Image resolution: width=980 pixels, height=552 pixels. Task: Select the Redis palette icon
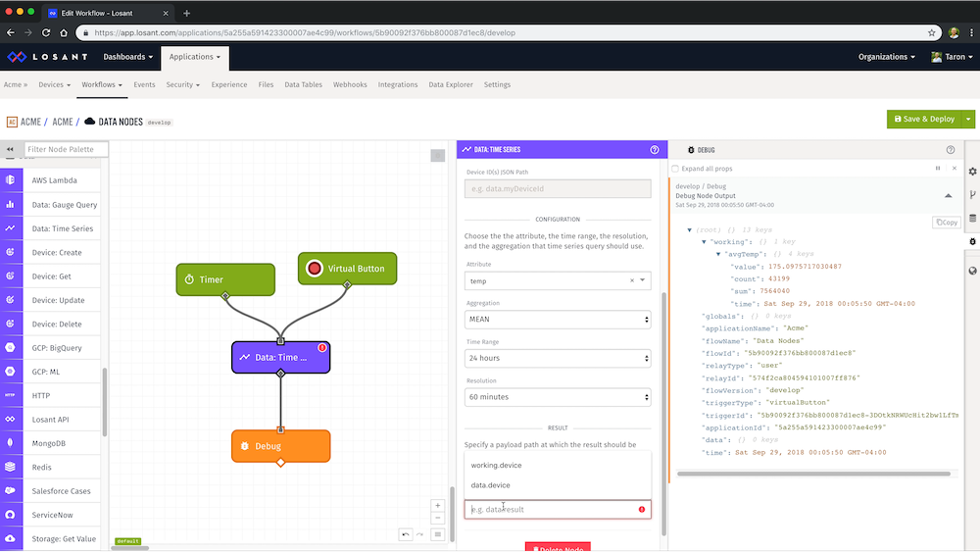[x=11, y=467]
